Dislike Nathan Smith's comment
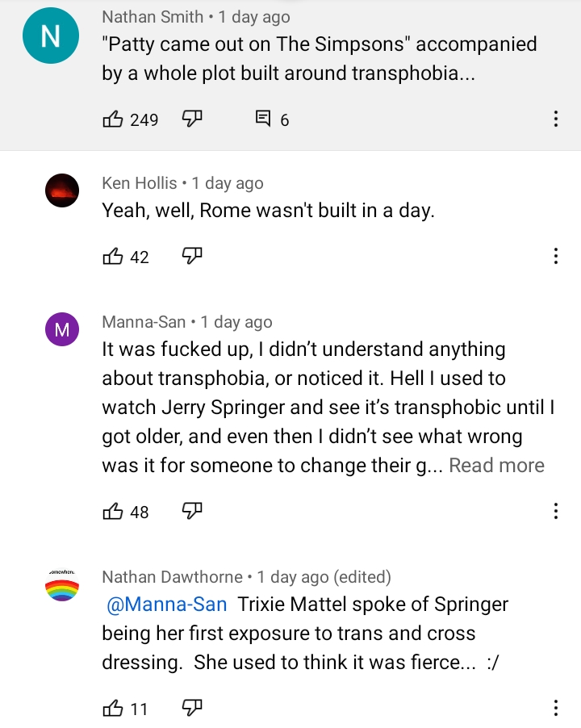581x728 pixels. 191,120
